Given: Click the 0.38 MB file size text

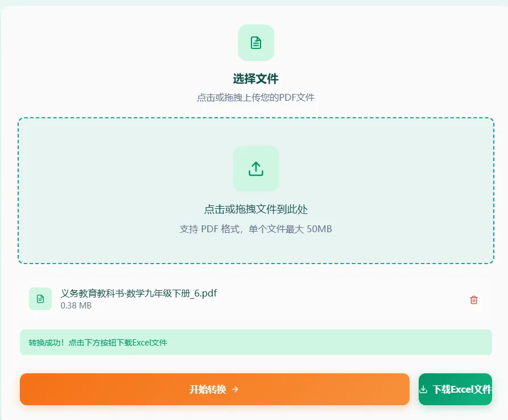Looking at the screenshot, I should pyautogui.click(x=76, y=306).
